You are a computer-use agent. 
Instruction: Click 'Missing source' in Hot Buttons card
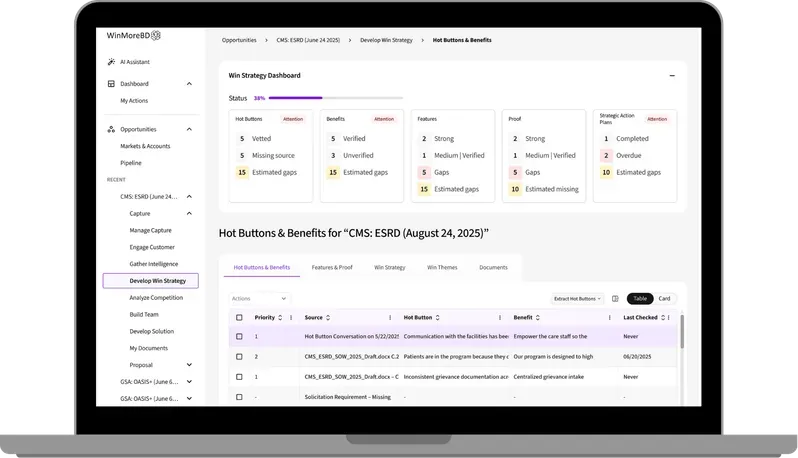tap(273, 156)
